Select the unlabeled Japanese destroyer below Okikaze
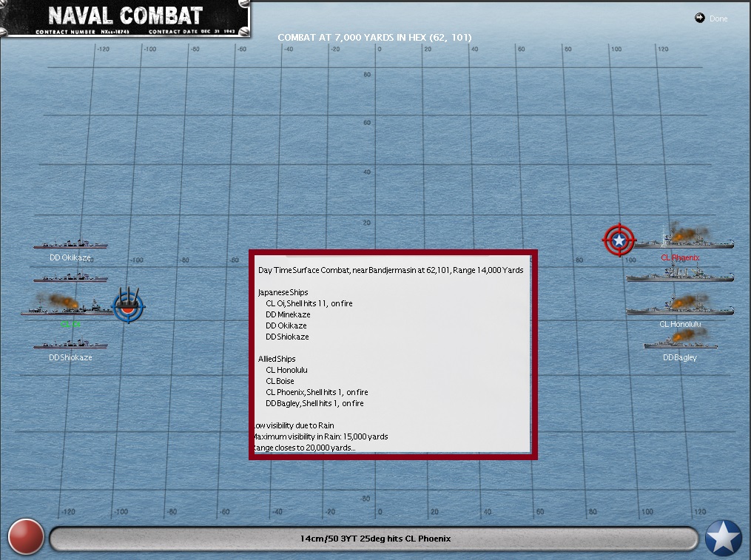The image size is (751, 560). click(70, 277)
